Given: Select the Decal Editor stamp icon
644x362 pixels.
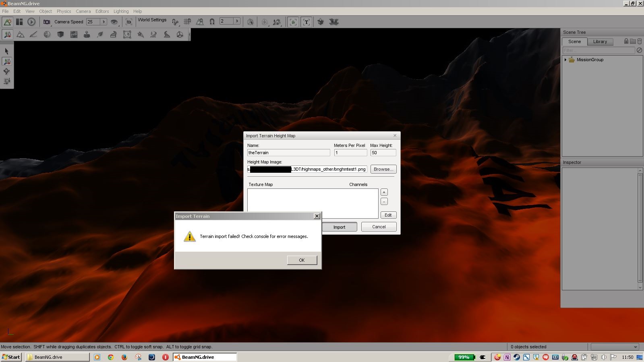Looking at the screenshot, I should (87, 35).
